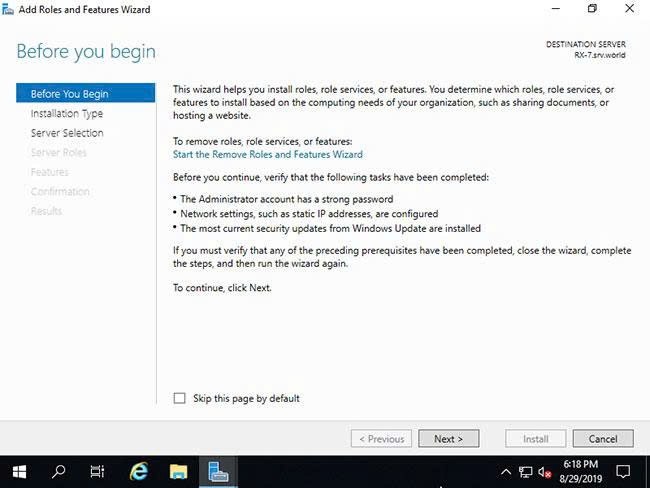Minimize the wizard window
The width and height of the screenshot is (650, 488).
coord(555,8)
